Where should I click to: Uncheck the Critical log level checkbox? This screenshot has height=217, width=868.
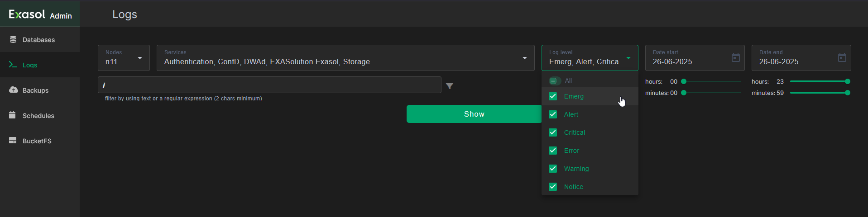pyautogui.click(x=553, y=132)
